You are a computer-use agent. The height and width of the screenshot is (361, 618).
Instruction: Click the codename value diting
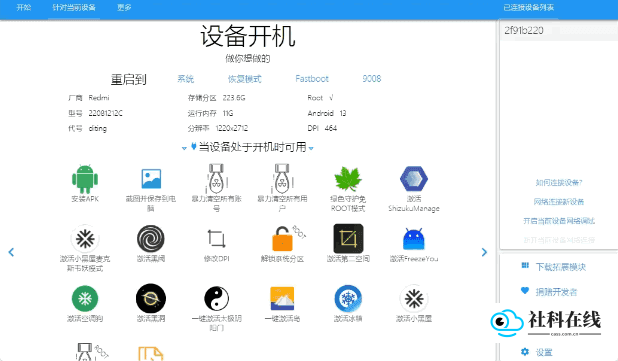pyautogui.click(x=98, y=128)
